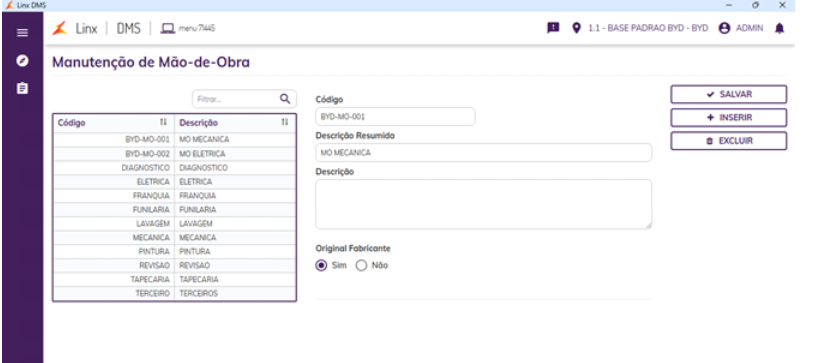Image resolution: width=829 pixels, height=363 pixels.
Task: Select the FUNILARIA row in table
Action: coord(174,210)
